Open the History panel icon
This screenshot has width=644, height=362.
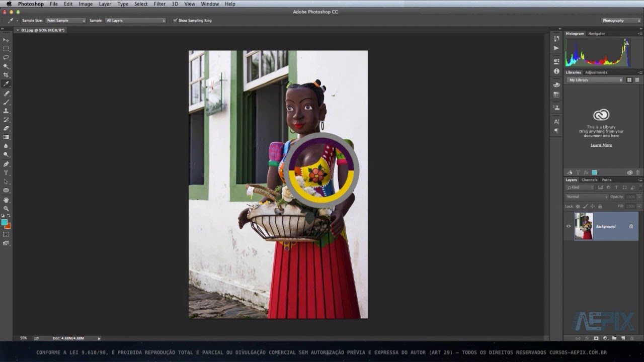[x=556, y=39]
